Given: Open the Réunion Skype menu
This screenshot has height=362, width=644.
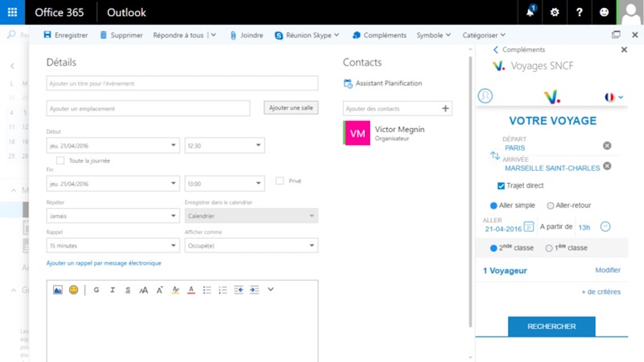Looking at the screenshot, I should pyautogui.click(x=307, y=35).
